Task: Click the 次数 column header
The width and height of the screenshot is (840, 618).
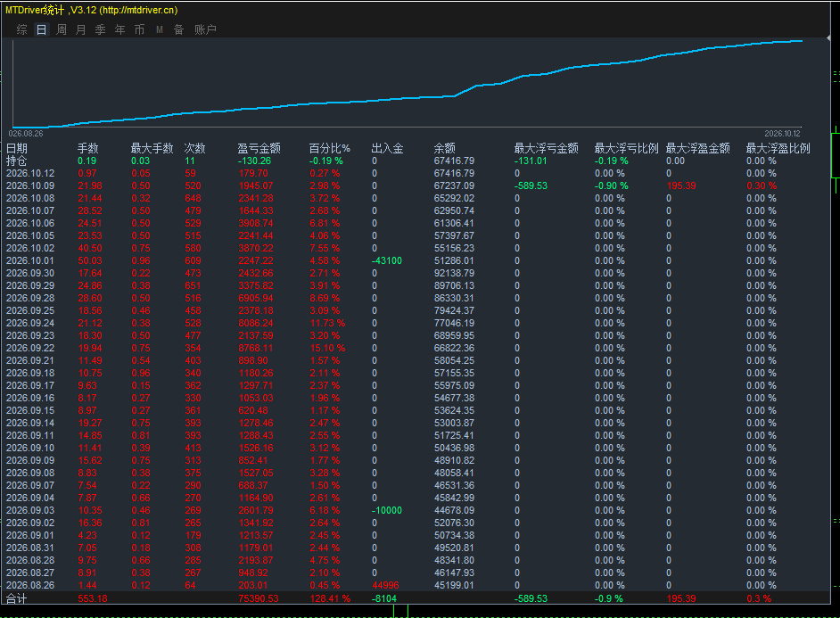Action: coord(195,148)
